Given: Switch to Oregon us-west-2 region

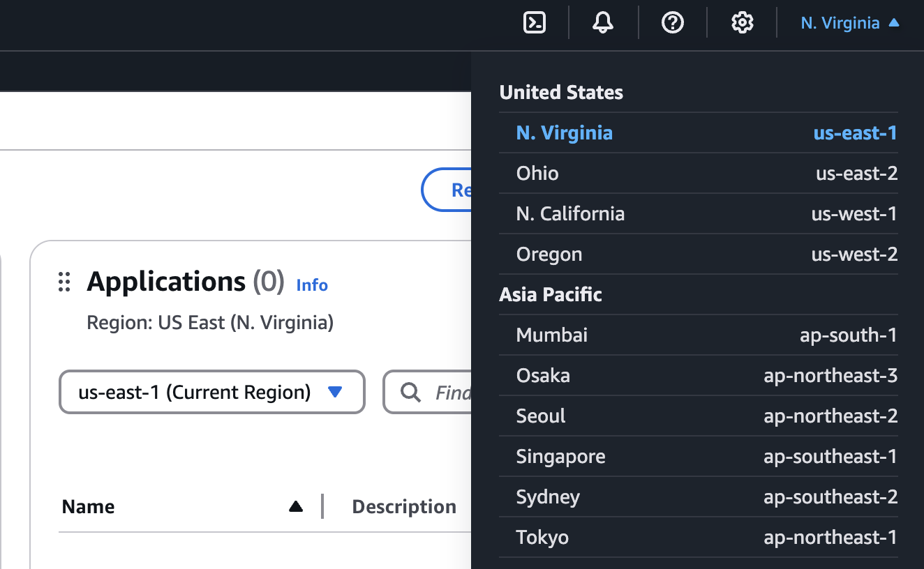Looking at the screenshot, I should tap(698, 255).
